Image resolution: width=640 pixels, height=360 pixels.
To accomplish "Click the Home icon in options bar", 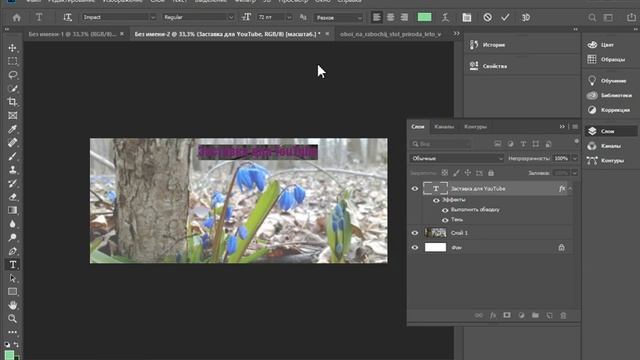I will pyautogui.click(x=16, y=18).
